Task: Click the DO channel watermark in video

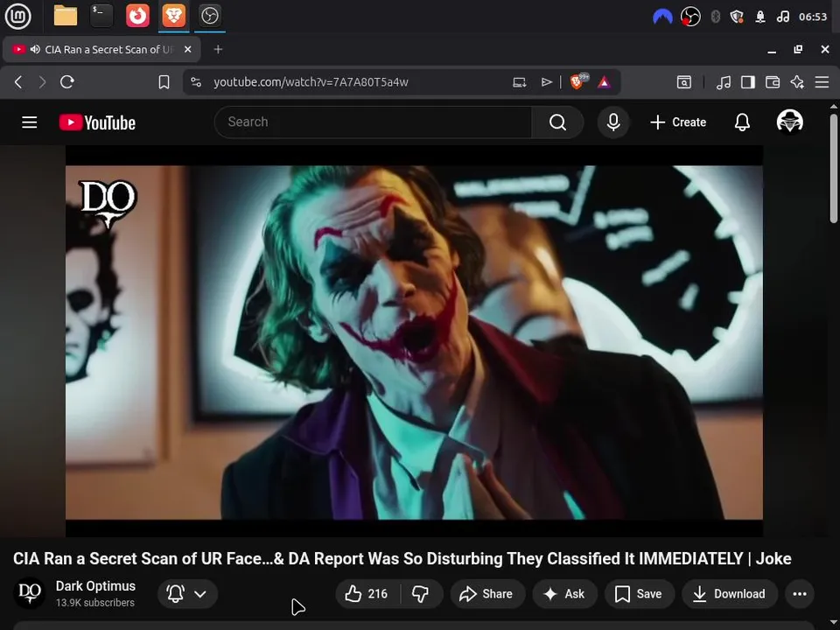Action: coord(108,203)
